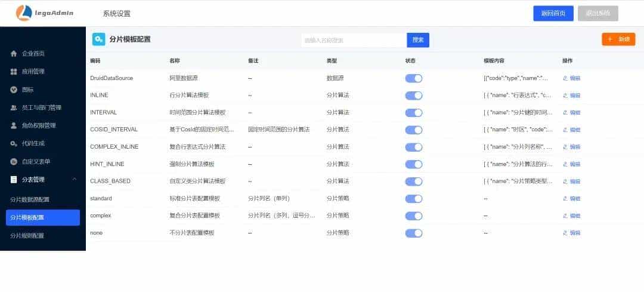Click edit pencil icon in DruidDataSource row
644x292 pixels.
tap(565, 78)
